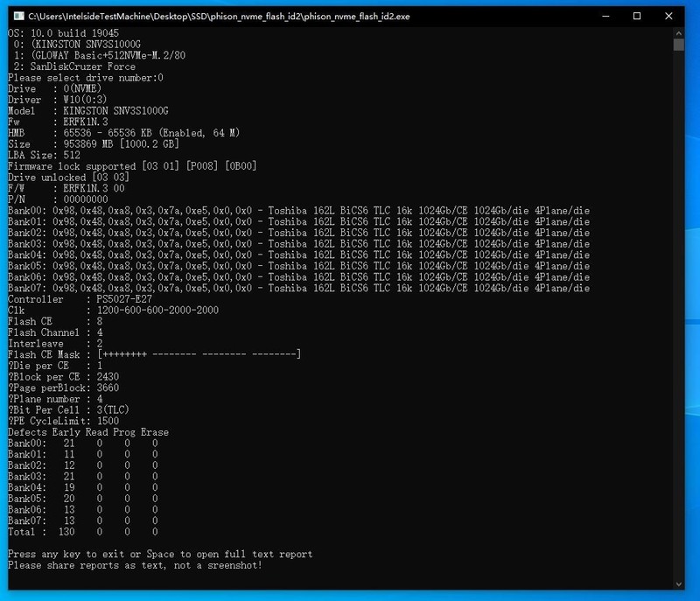
Task: Click the Bank04 flash ID line
Action: [298, 255]
